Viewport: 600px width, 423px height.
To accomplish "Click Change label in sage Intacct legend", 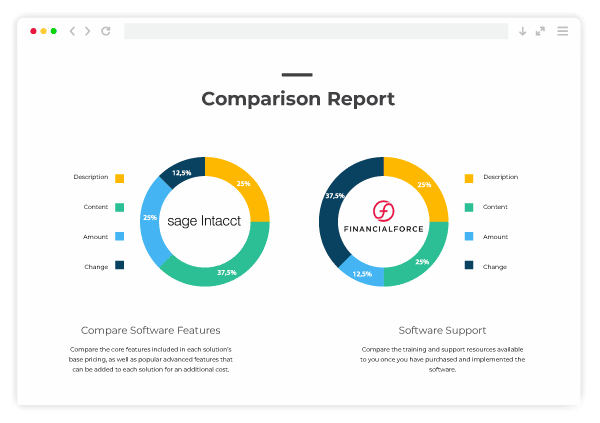I will coord(96,267).
